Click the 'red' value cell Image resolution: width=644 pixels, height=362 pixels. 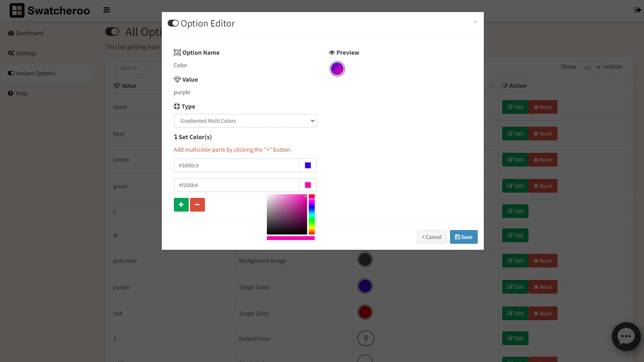pos(118,313)
